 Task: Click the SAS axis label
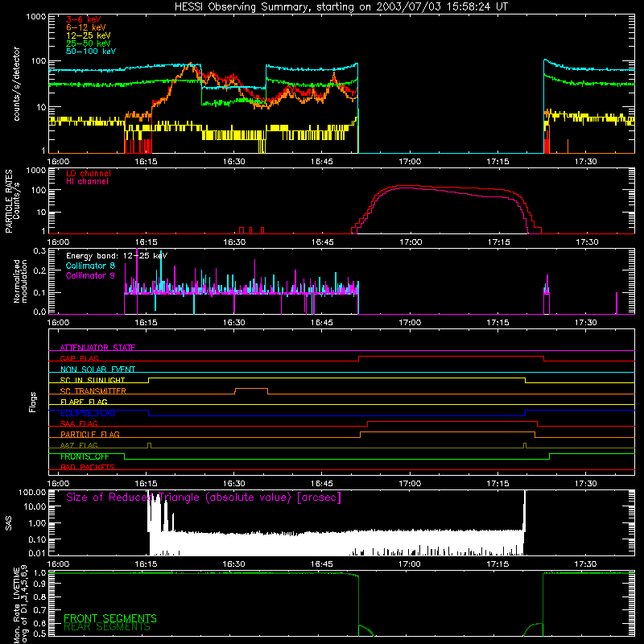click(x=9, y=523)
